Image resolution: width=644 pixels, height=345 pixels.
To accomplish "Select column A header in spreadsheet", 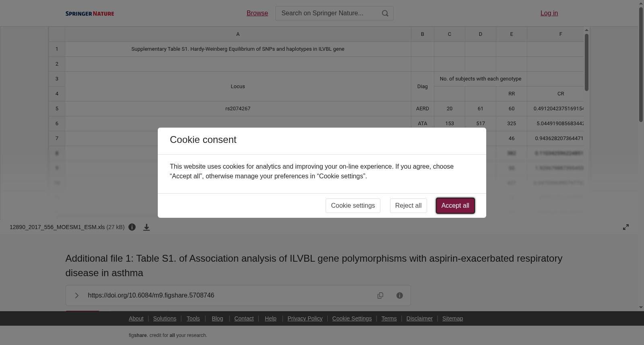I will pos(238,34).
